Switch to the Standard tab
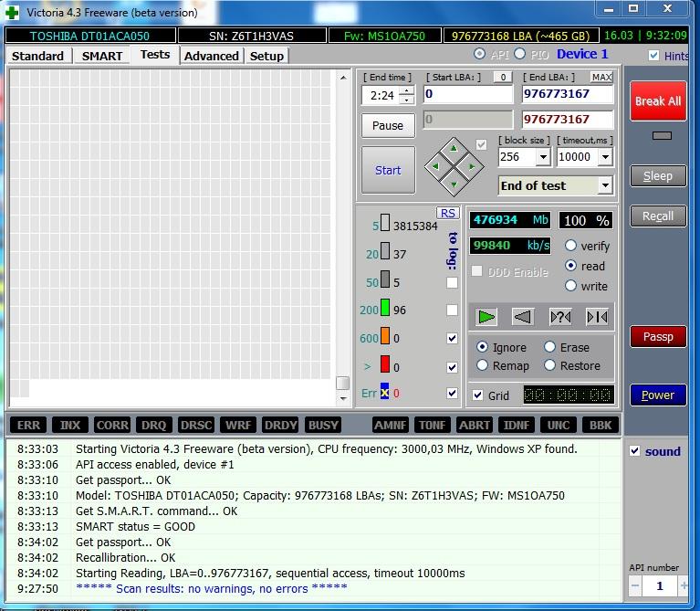The width and height of the screenshot is (700, 611). point(37,57)
